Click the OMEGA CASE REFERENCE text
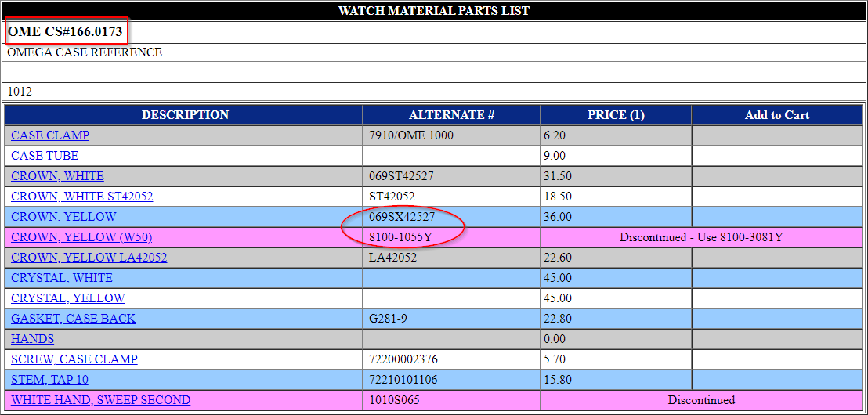The width and height of the screenshot is (868, 415). click(85, 52)
